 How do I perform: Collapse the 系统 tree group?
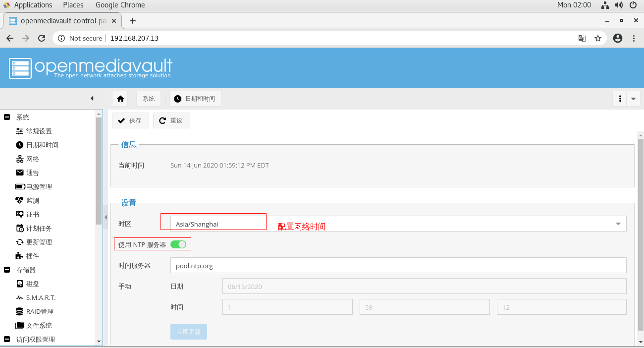7,117
